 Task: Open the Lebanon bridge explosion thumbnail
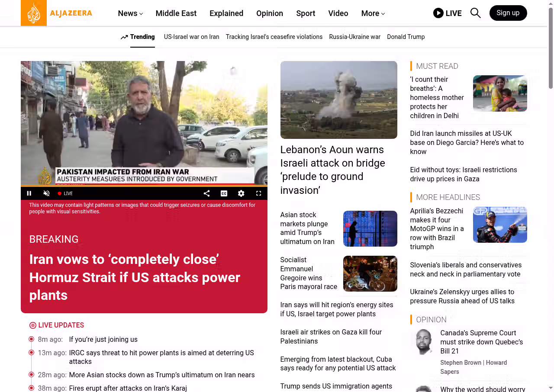coord(338,100)
